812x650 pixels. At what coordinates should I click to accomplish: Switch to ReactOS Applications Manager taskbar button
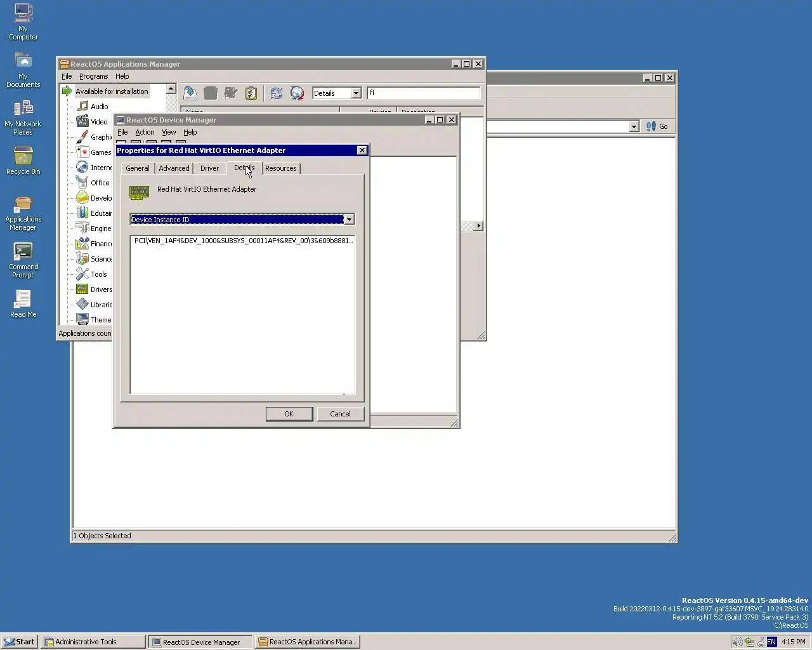pos(308,642)
